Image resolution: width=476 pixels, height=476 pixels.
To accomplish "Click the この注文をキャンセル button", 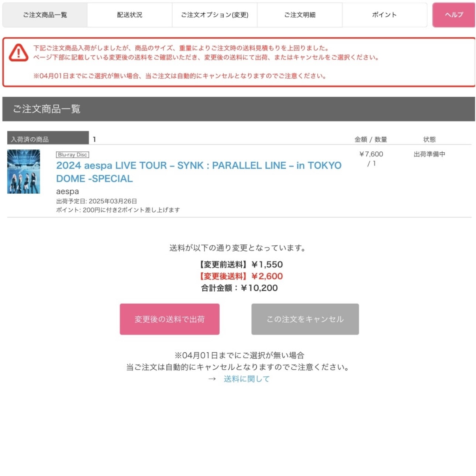I will coord(305,319).
